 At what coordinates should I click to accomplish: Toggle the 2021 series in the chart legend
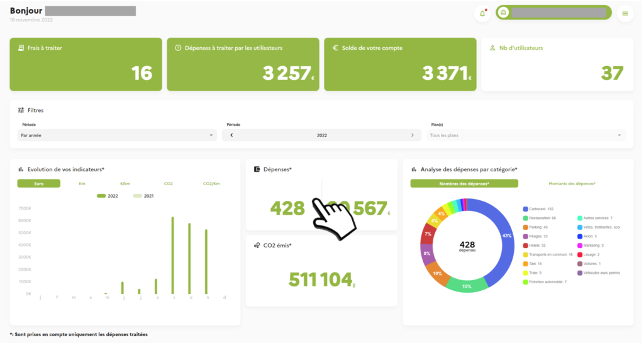click(143, 196)
